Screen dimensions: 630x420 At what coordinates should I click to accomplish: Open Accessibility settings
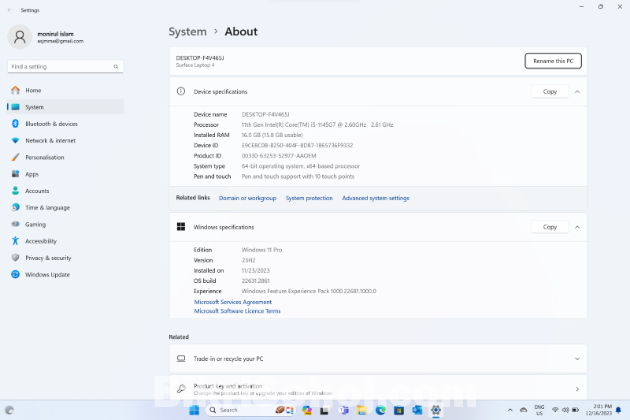coord(65,241)
